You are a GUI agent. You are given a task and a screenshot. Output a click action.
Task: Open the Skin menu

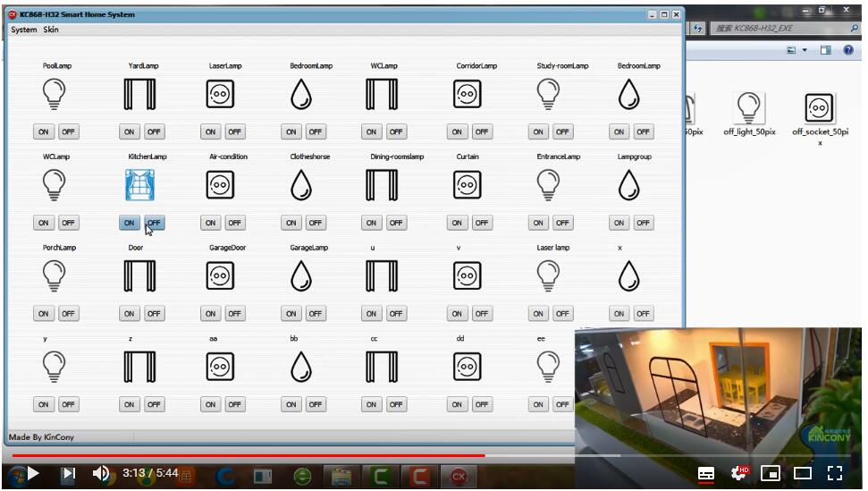51,30
